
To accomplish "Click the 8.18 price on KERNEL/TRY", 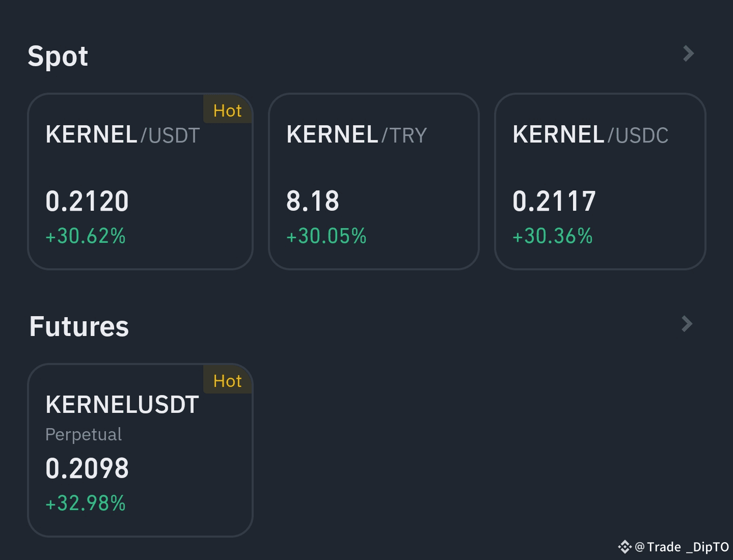I will click(313, 201).
